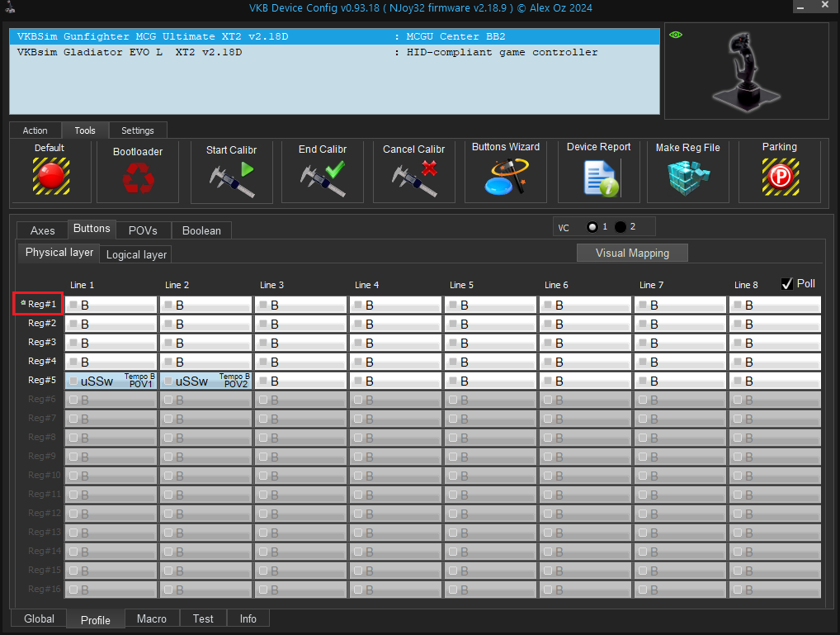Image resolution: width=840 pixels, height=635 pixels.
Task: Click the Parking icon
Action: [x=779, y=177]
